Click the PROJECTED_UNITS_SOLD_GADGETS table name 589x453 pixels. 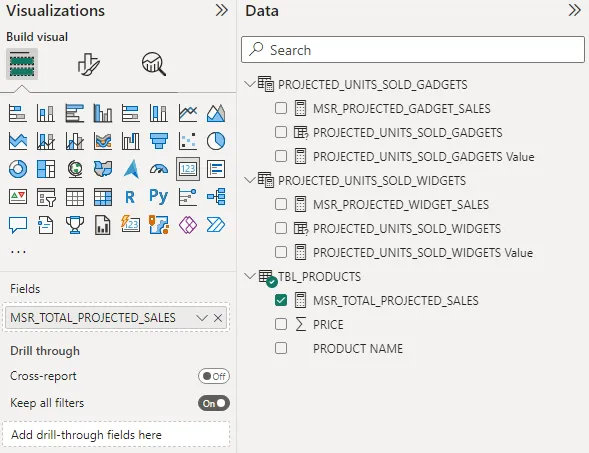tap(373, 85)
